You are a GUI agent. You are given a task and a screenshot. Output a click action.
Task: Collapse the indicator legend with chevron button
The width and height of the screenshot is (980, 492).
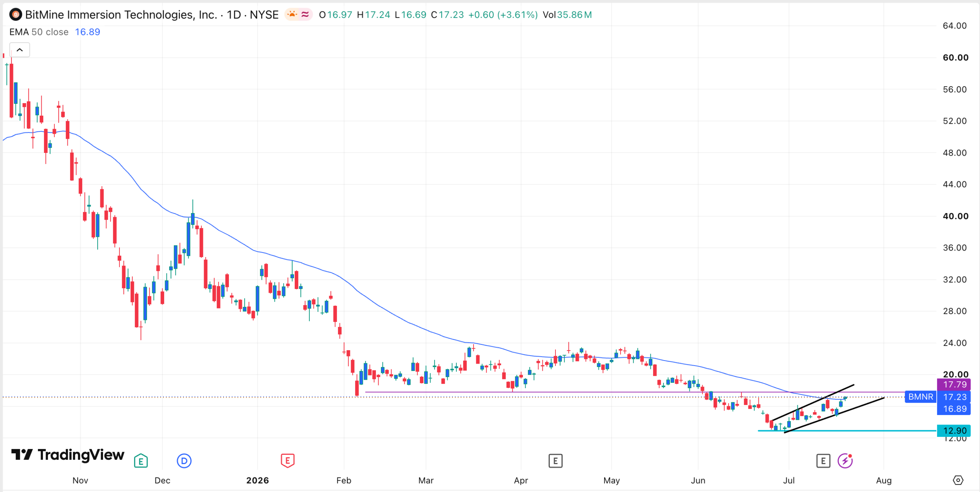20,50
